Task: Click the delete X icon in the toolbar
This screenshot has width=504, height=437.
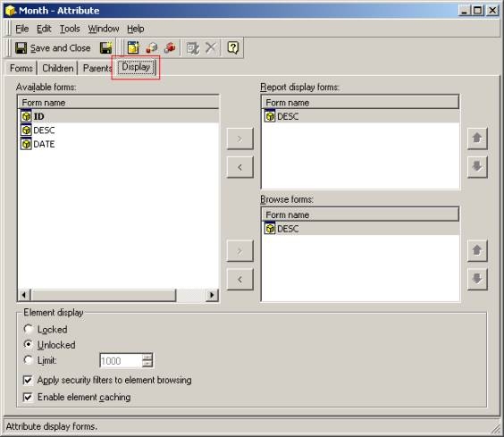Action: point(211,48)
